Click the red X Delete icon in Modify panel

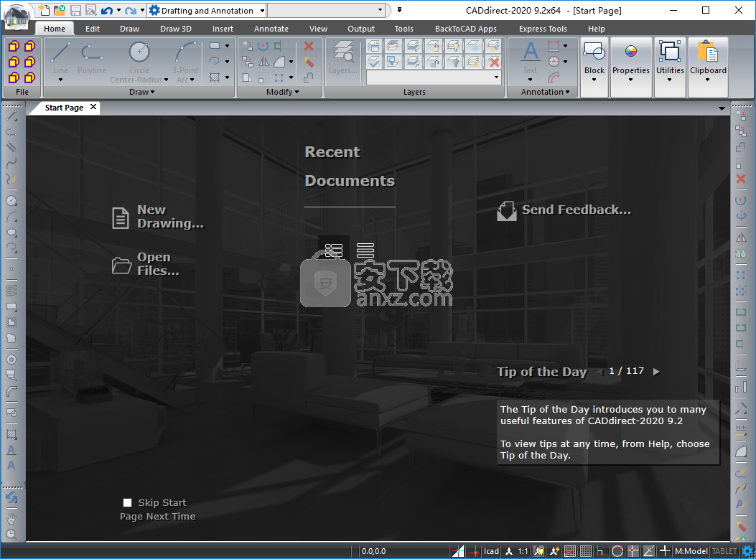tap(309, 46)
